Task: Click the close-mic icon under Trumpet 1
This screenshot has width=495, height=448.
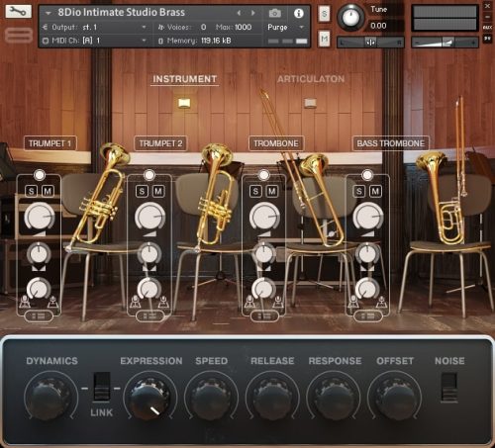Action: pyautogui.click(x=25, y=302)
